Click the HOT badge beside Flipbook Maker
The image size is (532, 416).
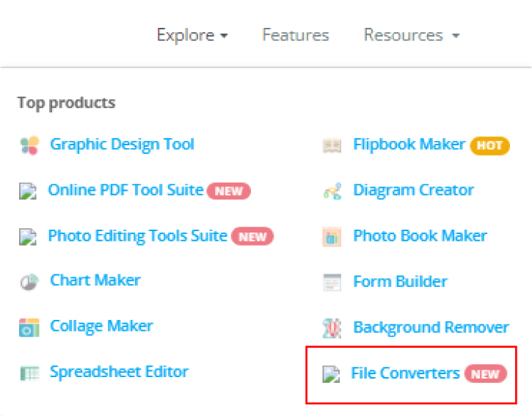click(x=489, y=145)
